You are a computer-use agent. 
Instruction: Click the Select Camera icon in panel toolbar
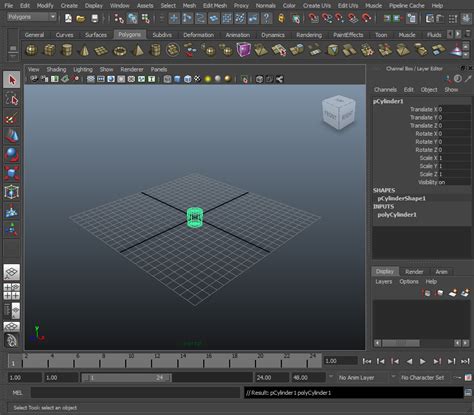point(34,79)
